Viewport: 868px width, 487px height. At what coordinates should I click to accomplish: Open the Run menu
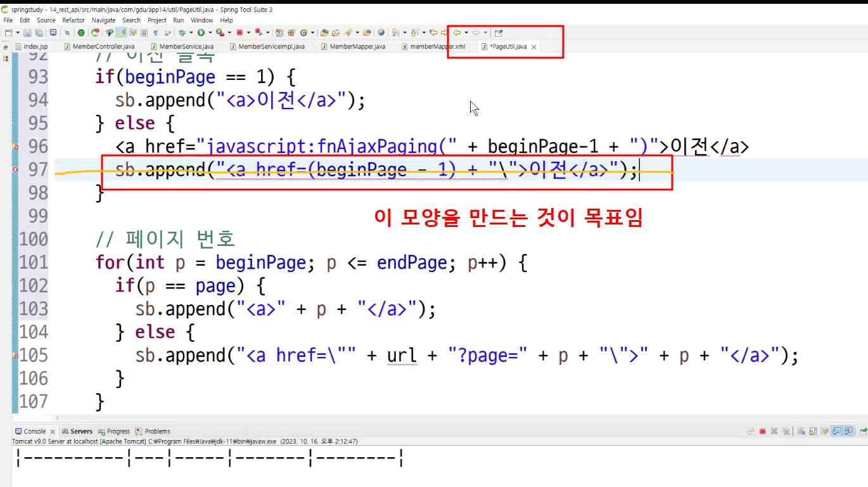click(x=179, y=20)
